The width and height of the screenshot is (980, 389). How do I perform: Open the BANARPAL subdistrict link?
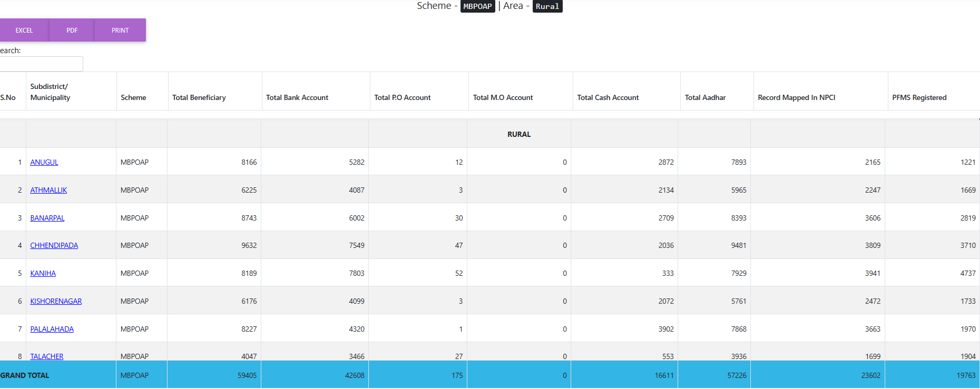[x=47, y=218]
